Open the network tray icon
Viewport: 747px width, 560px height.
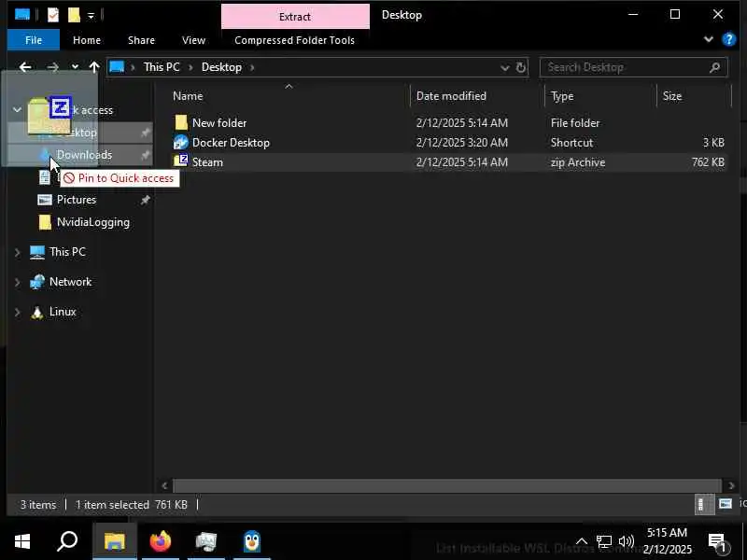click(603, 541)
